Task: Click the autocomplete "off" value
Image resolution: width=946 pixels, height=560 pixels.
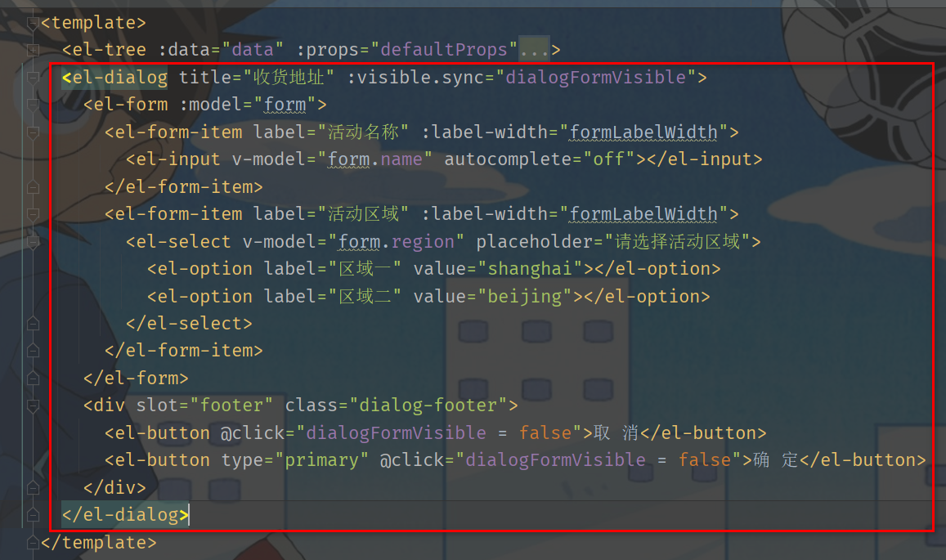Action: point(608,159)
